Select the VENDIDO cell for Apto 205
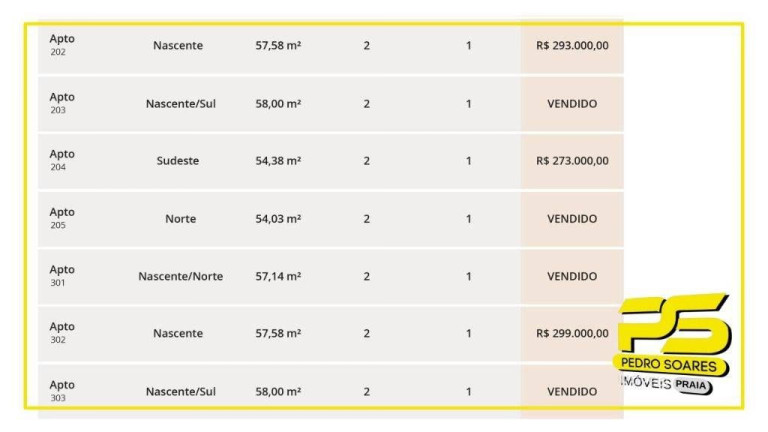The width and height of the screenshot is (768, 432). [572, 219]
